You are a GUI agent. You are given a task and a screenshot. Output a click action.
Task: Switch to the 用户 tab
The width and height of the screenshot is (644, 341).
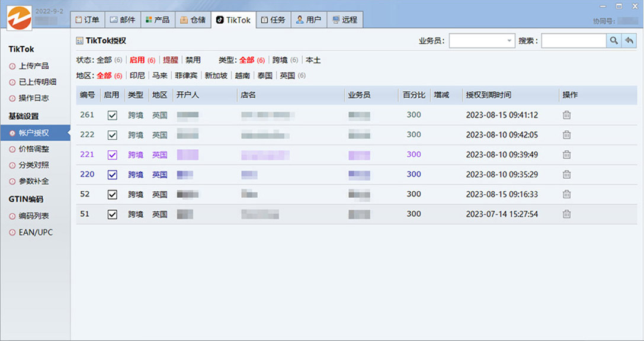tap(309, 20)
